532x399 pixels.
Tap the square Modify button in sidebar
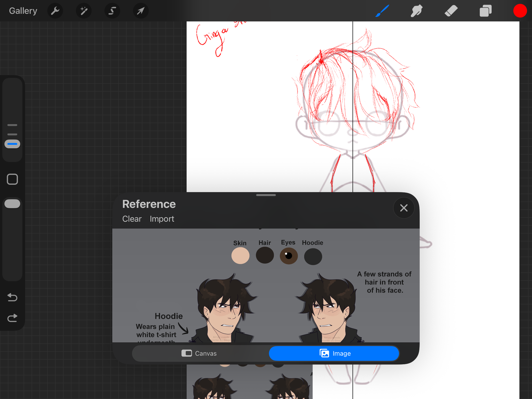pyautogui.click(x=12, y=179)
